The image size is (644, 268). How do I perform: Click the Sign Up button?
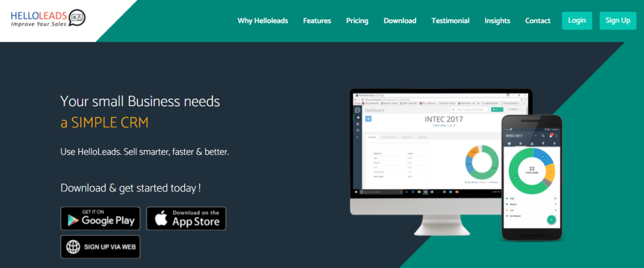coord(618,20)
